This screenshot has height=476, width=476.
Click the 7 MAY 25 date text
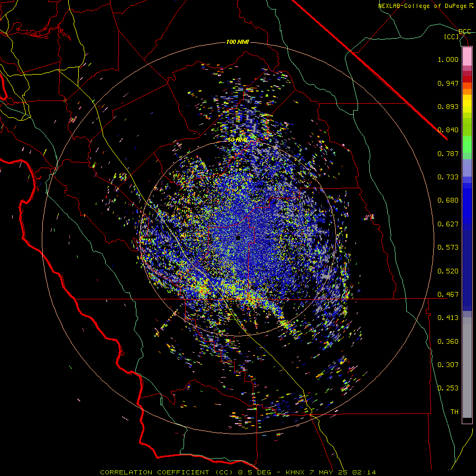328,472
